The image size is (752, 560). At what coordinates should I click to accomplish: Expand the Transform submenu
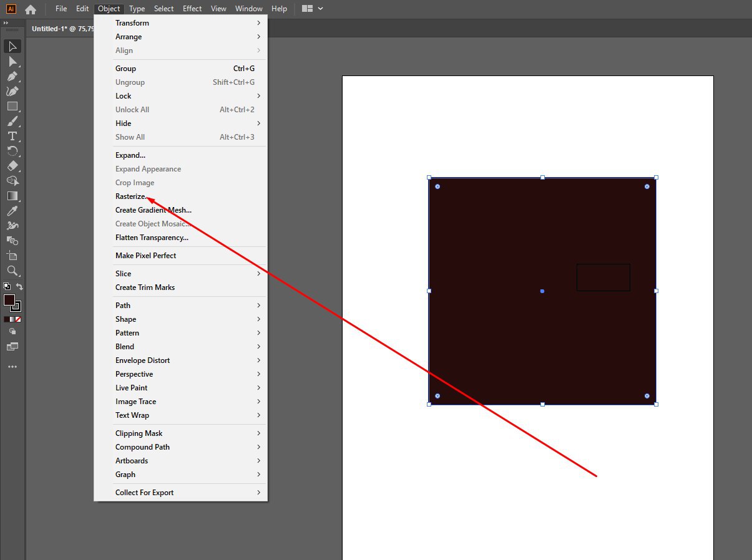180,23
